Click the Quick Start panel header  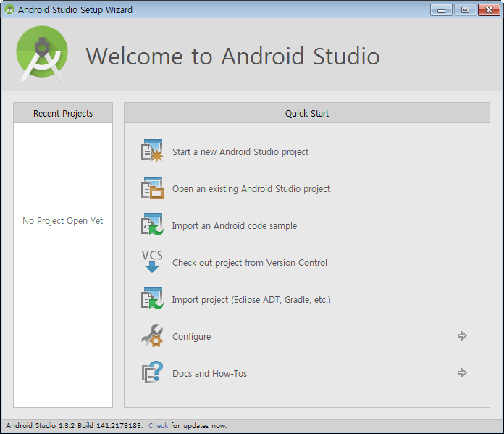(x=307, y=113)
